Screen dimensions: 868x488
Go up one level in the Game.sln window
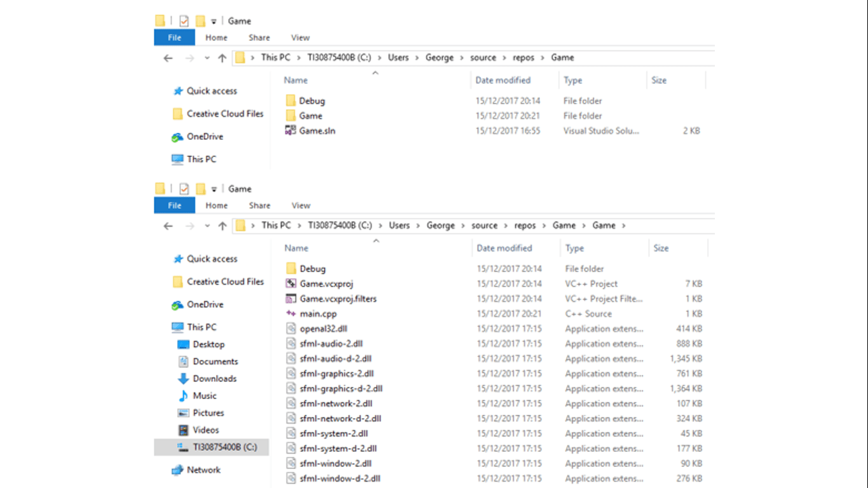click(x=222, y=58)
